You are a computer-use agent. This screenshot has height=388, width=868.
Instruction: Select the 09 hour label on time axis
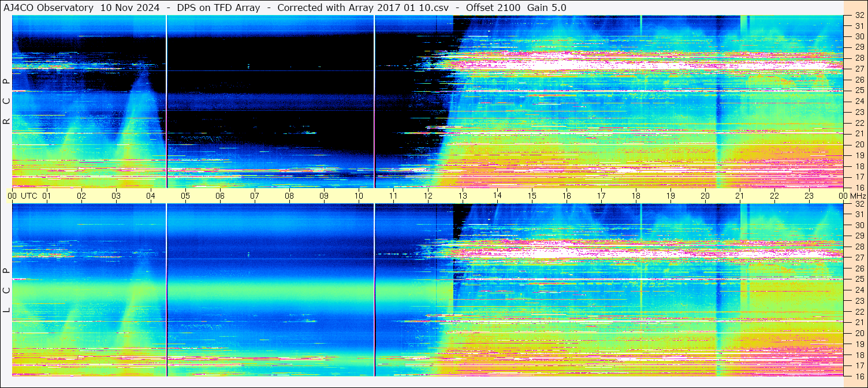324,196
